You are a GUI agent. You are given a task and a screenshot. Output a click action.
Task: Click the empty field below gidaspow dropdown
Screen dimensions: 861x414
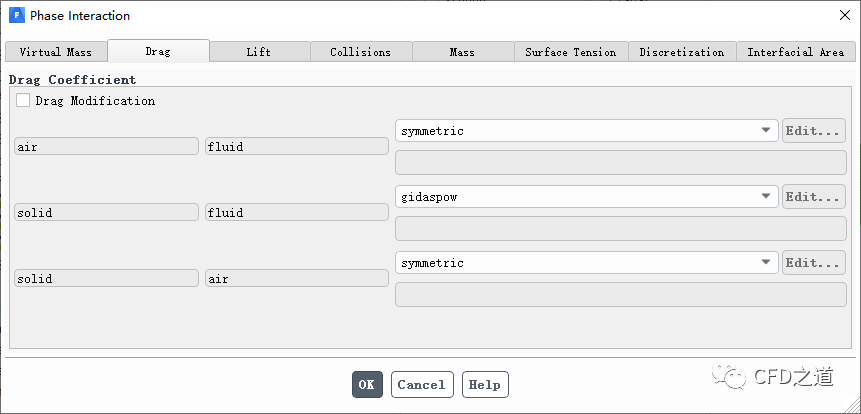[x=620, y=228]
